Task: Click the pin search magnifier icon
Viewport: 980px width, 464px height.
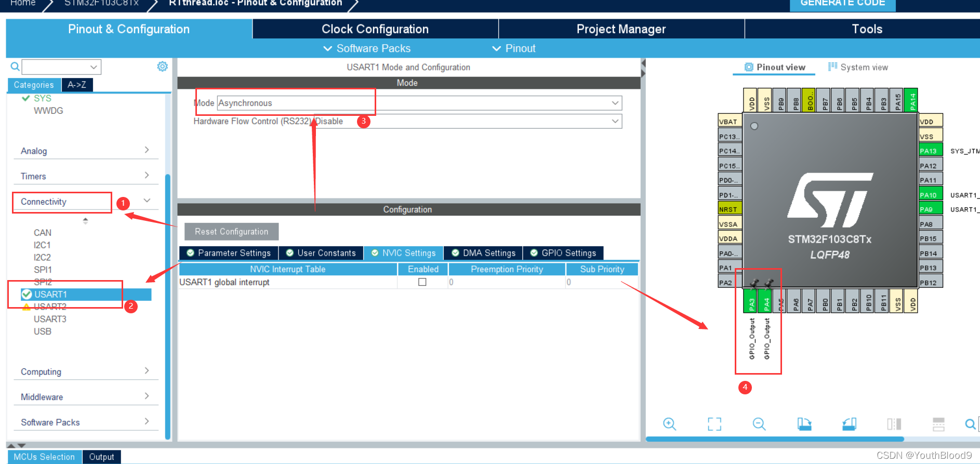Action: [970, 424]
